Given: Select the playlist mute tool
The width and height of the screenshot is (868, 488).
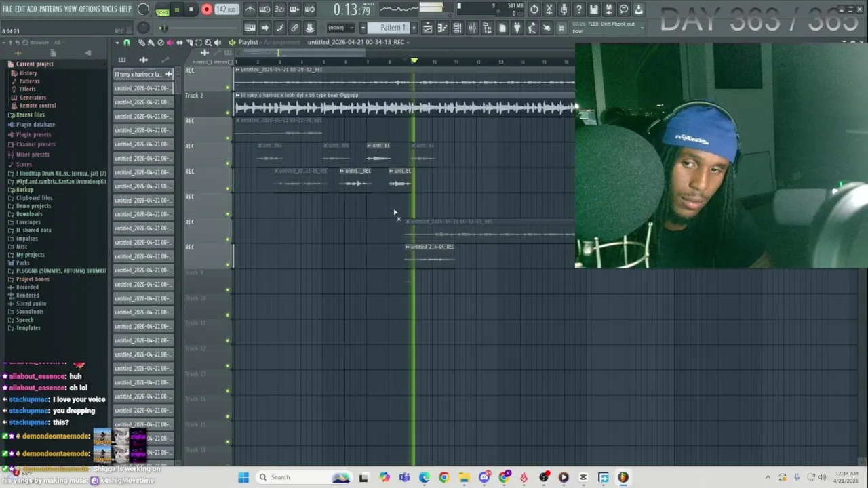Looking at the screenshot, I should tap(170, 43).
